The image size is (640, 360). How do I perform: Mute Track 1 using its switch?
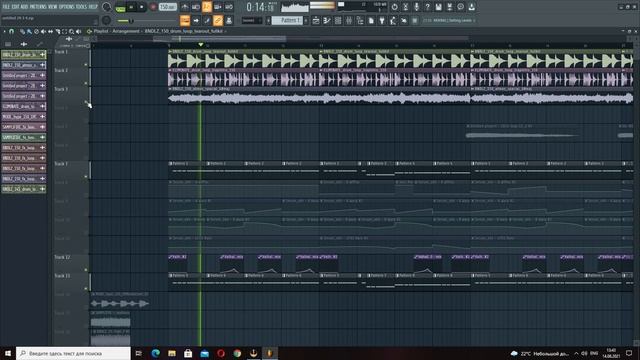[86, 64]
